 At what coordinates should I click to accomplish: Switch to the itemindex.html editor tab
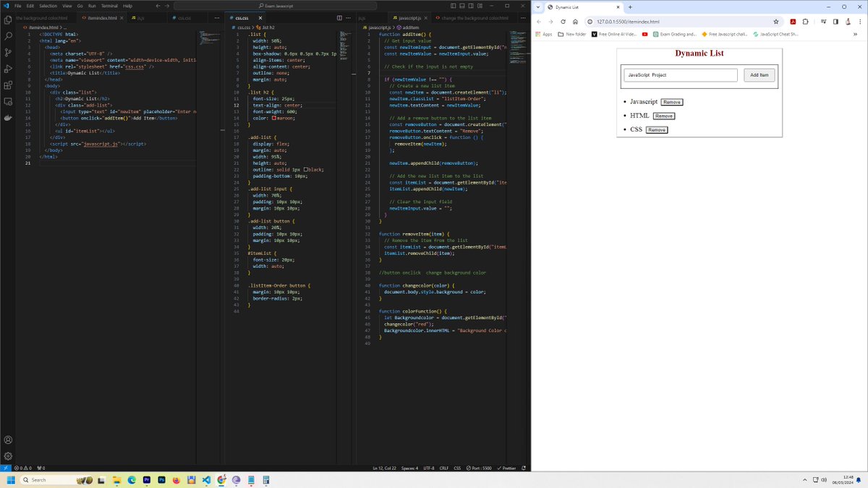102,17
